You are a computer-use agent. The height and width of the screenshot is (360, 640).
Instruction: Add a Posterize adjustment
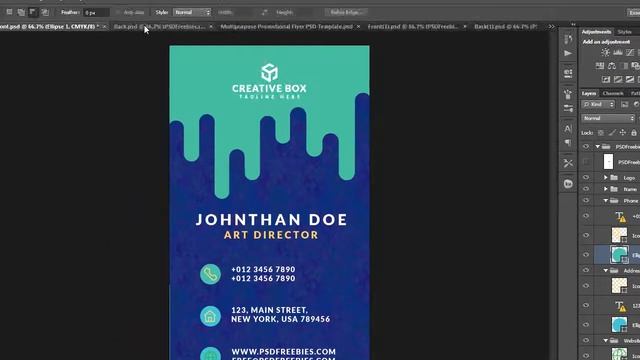pyautogui.click(x=618, y=79)
